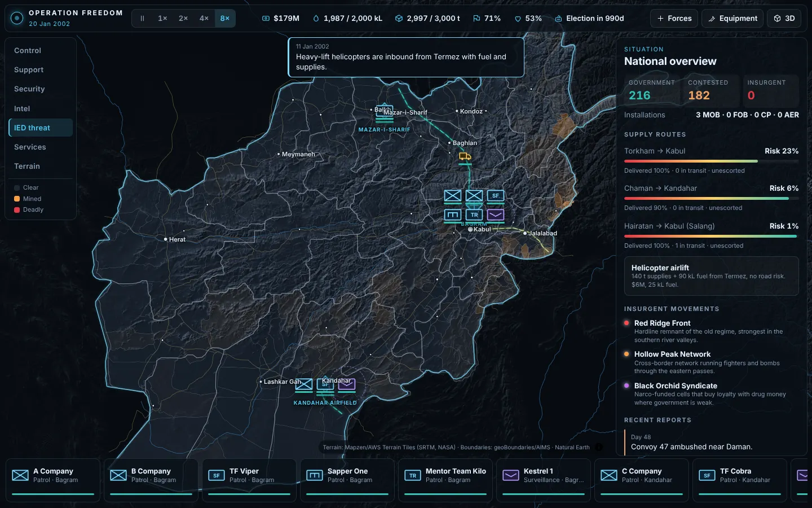Select the IED threat map layer
The height and width of the screenshot is (508, 812).
41,128
